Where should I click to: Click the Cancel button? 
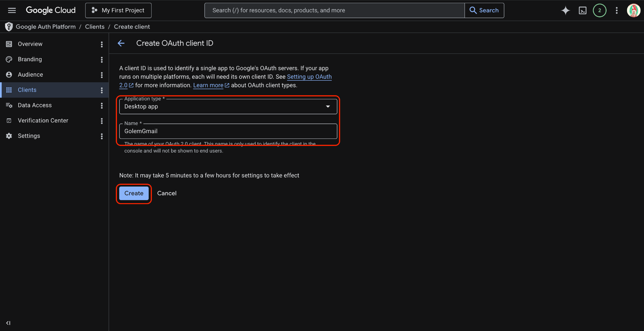pyautogui.click(x=167, y=193)
